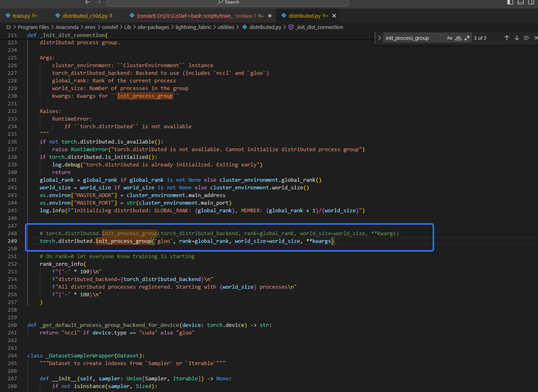Screen dimensions: 538x392
Task: Click Python file icon on distributed_c10d.py tab
Action: [58, 16]
